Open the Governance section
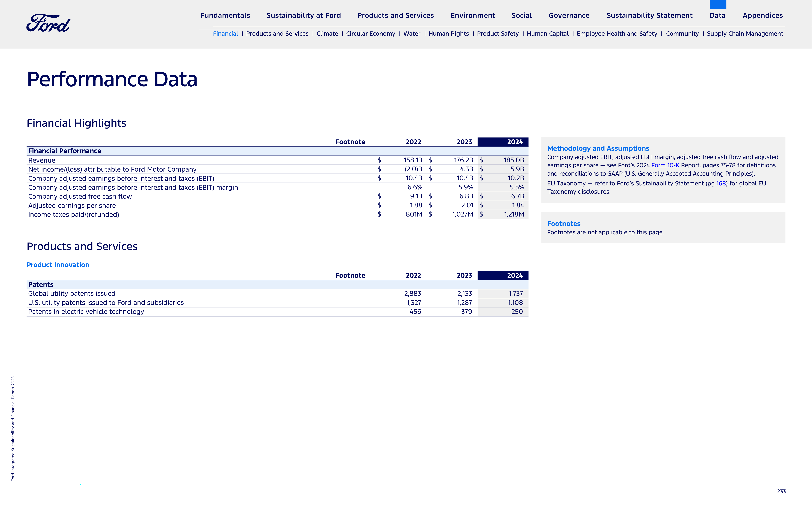 click(x=569, y=15)
